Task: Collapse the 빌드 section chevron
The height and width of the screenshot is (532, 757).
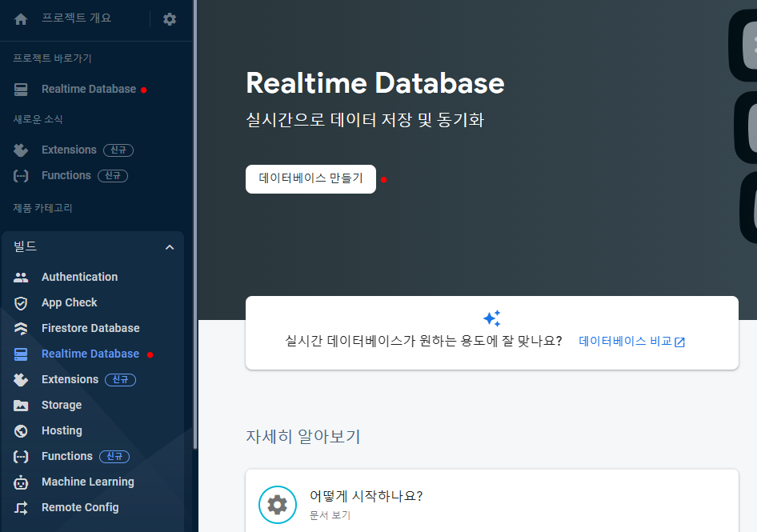Action: [x=170, y=247]
